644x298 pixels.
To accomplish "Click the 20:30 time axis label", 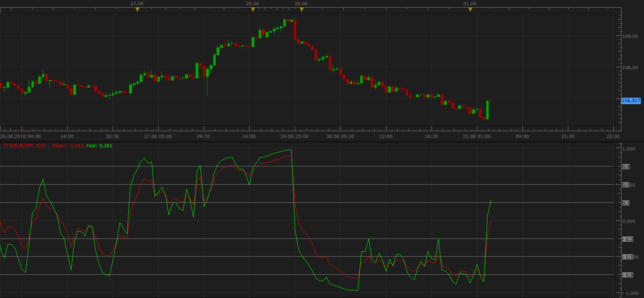I will (113, 136).
